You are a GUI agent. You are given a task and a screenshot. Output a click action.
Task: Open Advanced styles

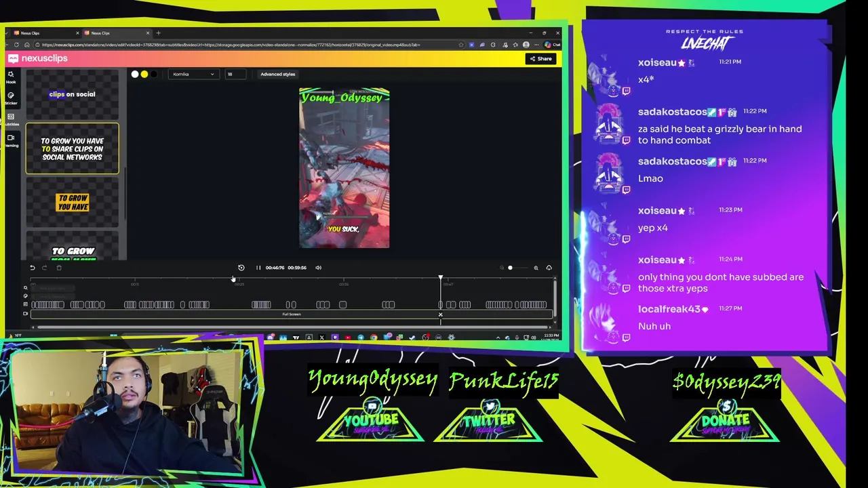[x=278, y=74]
